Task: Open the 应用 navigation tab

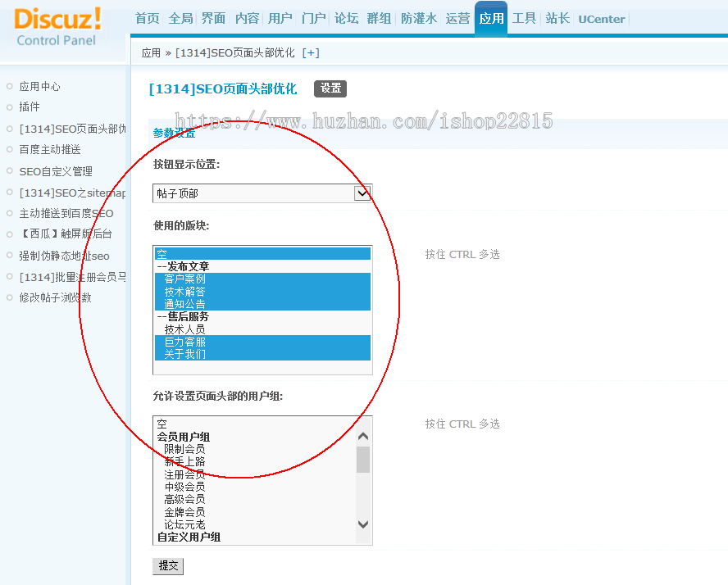Action: point(491,18)
